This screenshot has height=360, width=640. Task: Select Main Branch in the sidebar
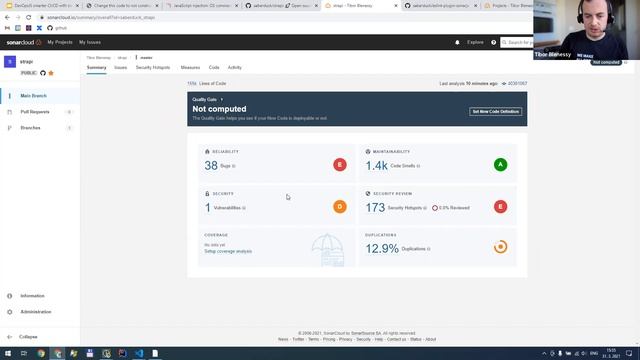(40, 96)
